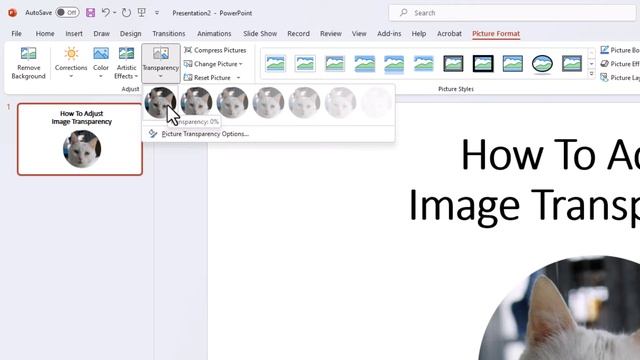Click Compress Pictures

point(215,50)
